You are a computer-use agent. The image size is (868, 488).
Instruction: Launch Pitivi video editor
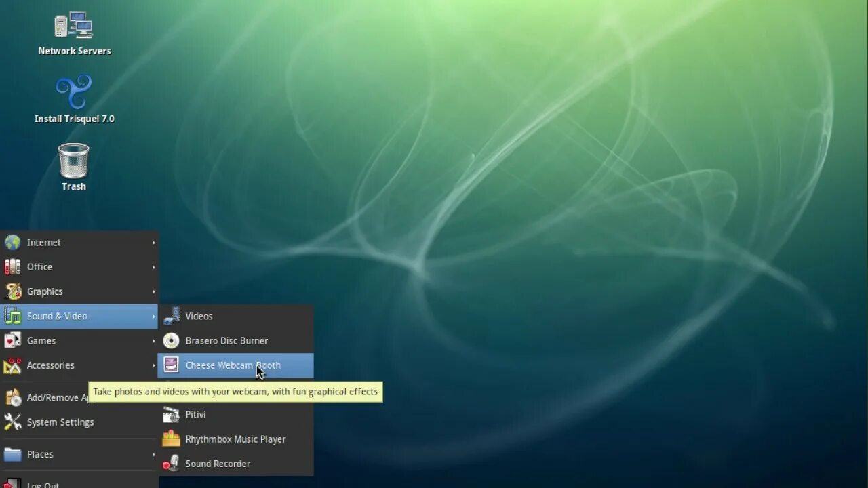tap(236, 414)
